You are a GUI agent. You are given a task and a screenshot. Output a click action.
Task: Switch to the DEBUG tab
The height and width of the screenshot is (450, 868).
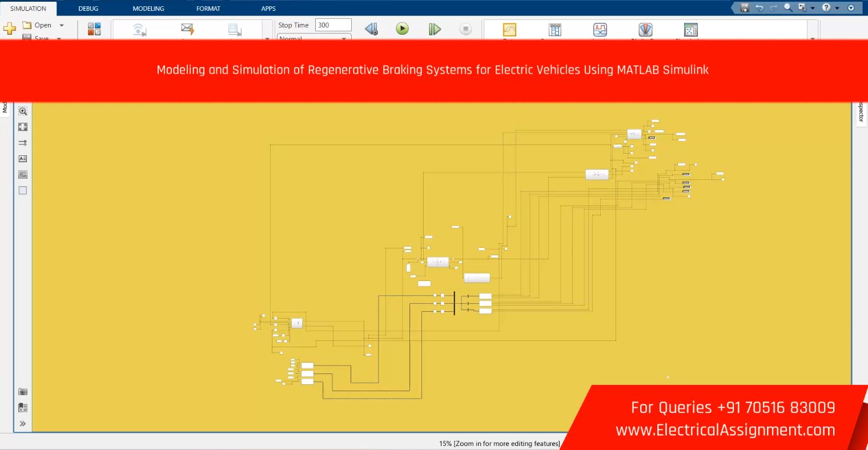coord(89,9)
